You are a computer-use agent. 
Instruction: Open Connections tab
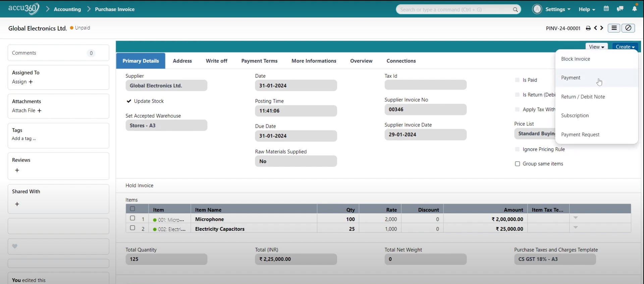click(401, 61)
